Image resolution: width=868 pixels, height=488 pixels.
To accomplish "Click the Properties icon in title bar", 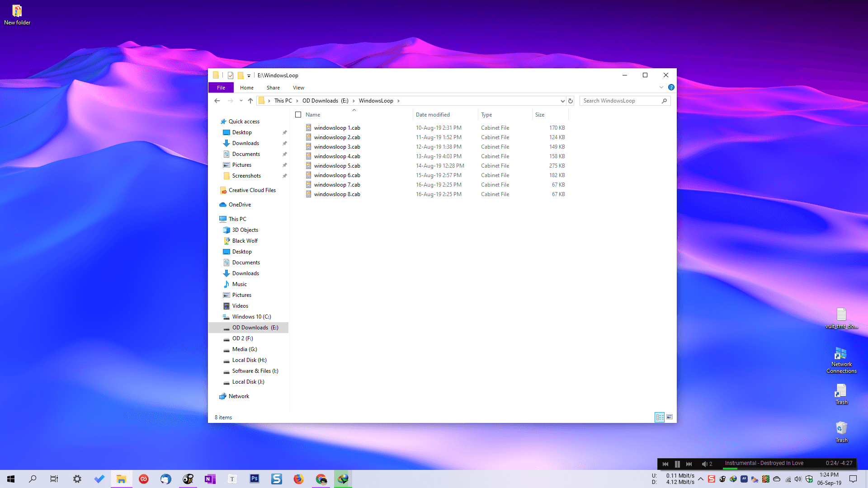I will 231,75.
